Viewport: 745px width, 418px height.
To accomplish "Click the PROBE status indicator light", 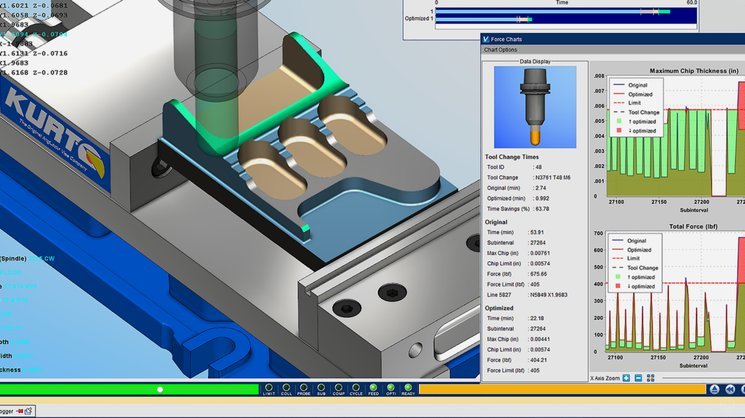I will coord(304,388).
